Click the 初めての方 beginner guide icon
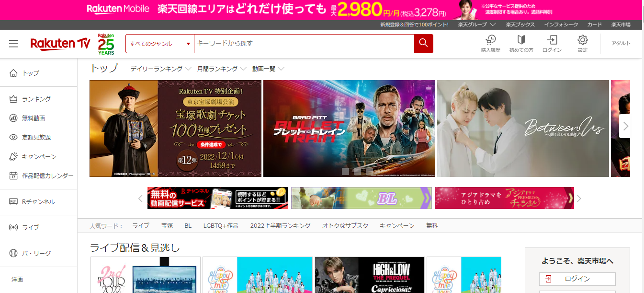644x293 pixels. (521, 43)
